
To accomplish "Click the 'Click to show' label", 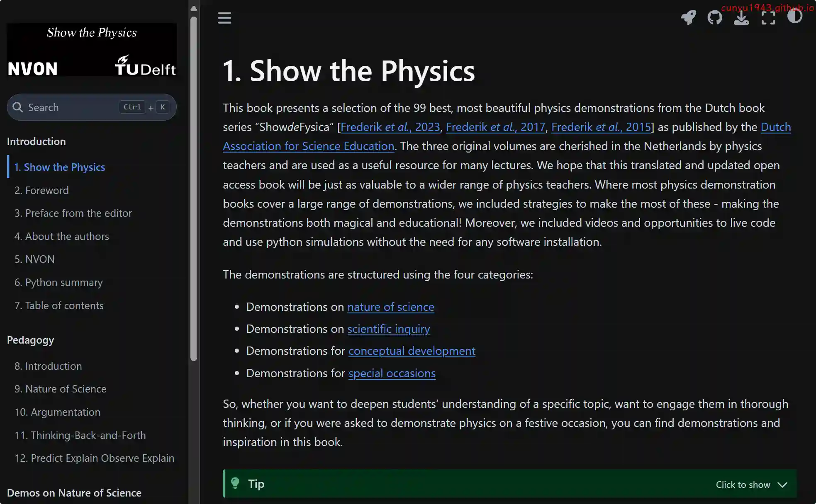I will point(743,485).
